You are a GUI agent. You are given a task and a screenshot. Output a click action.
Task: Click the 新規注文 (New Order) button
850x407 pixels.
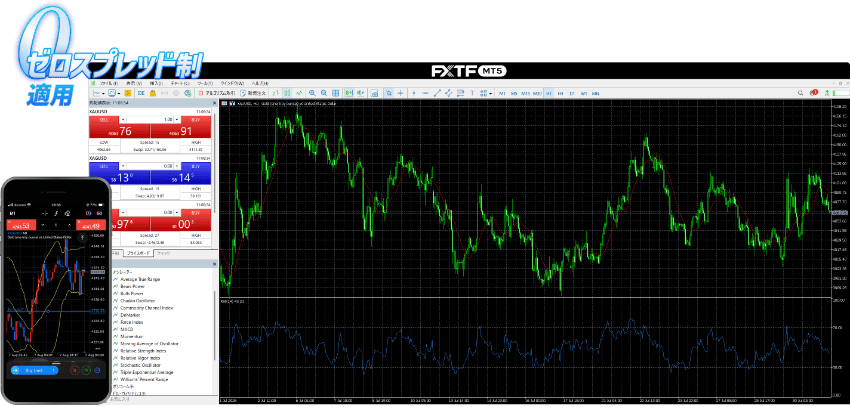tap(253, 93)
